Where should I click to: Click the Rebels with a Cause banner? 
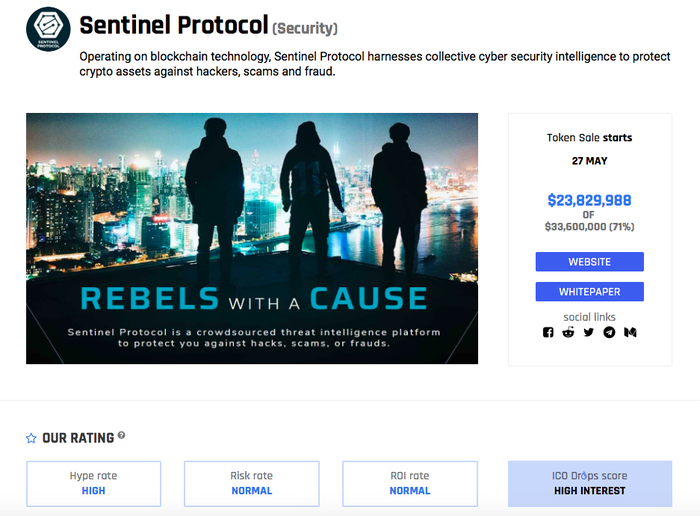click(252, 238)
